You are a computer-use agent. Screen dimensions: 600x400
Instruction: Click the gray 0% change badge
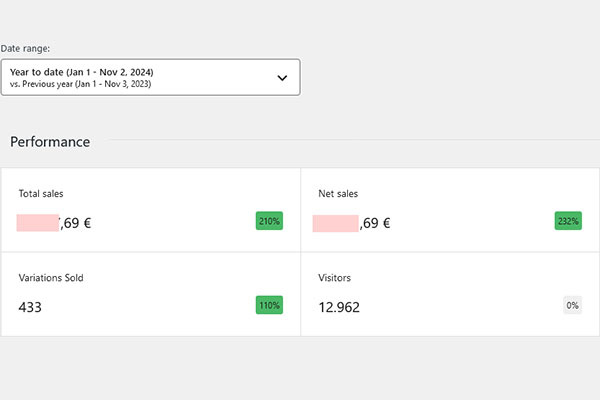pos(572,305)
